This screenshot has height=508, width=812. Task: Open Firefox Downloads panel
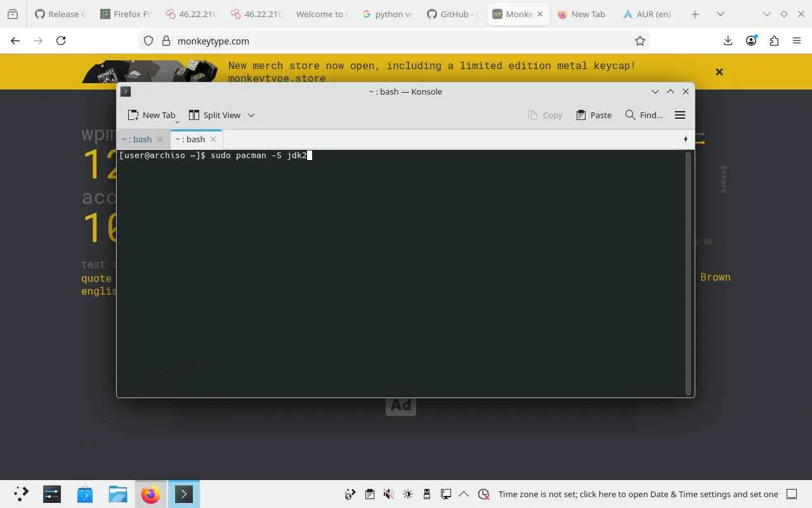point(728,41)
